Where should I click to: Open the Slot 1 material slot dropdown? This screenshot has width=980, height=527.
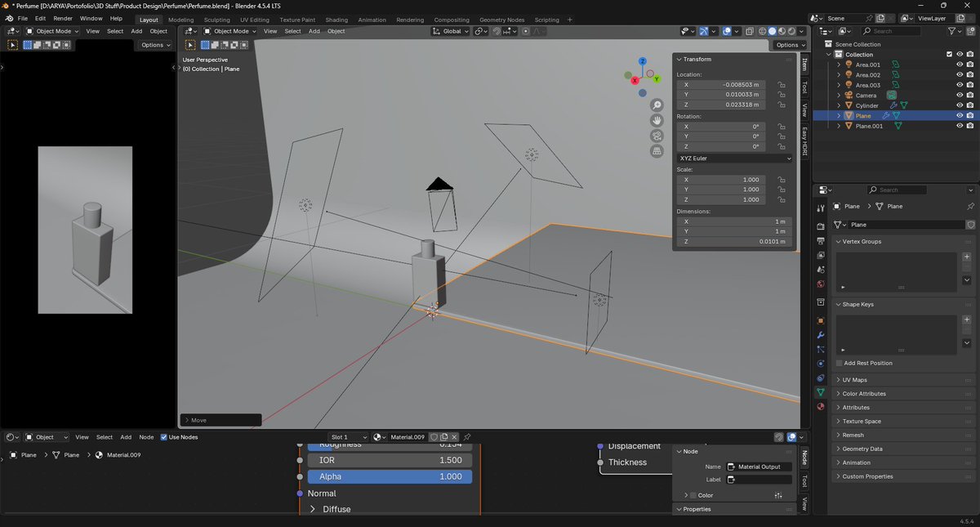pos(349,437)
